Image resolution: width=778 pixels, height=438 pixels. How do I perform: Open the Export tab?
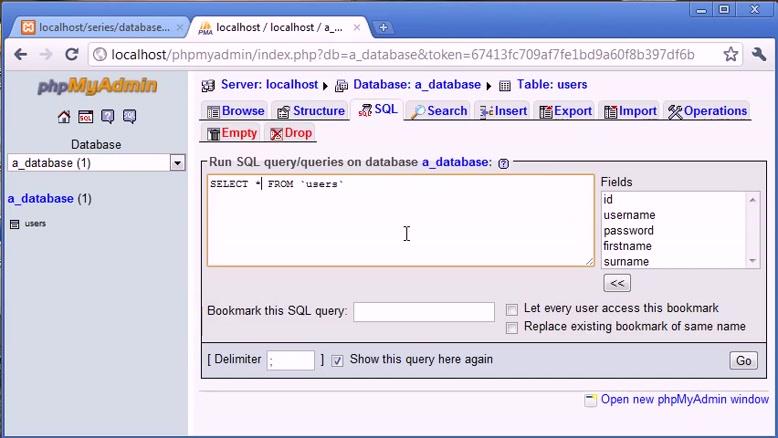[566, 111]
